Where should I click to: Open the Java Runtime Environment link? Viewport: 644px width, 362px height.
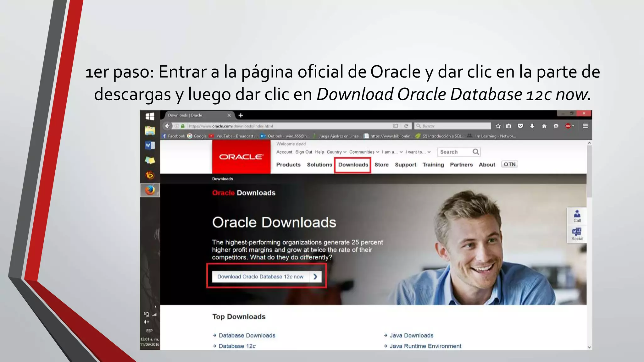[425, 346]
